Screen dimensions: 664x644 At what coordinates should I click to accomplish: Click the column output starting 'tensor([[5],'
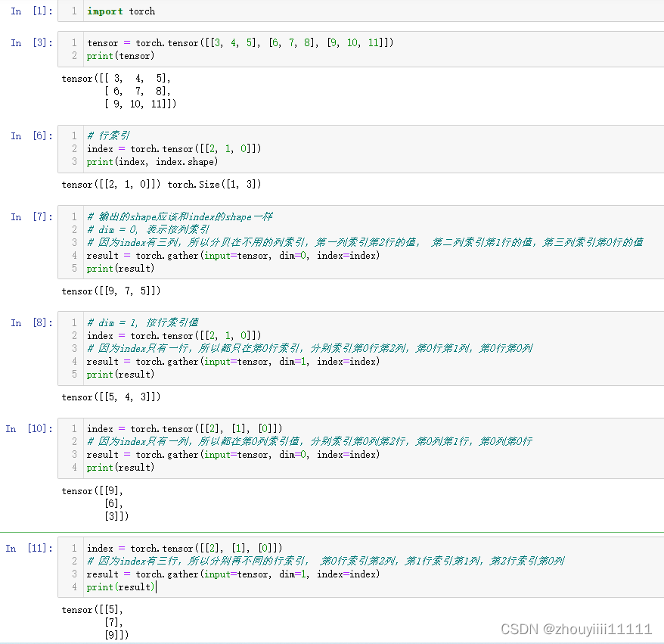[95, 622]
